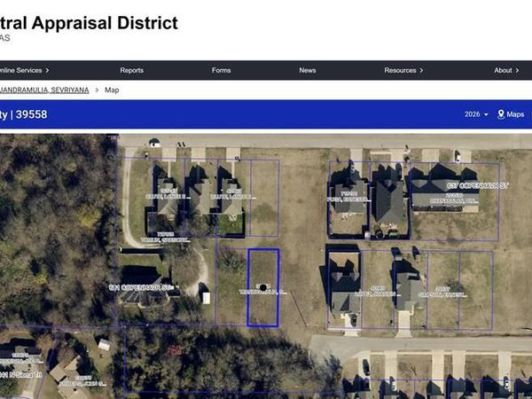The width and height of the screenshot is (532, 399).
Task: Click the About chevron arrow
Action: pos(517,70)
